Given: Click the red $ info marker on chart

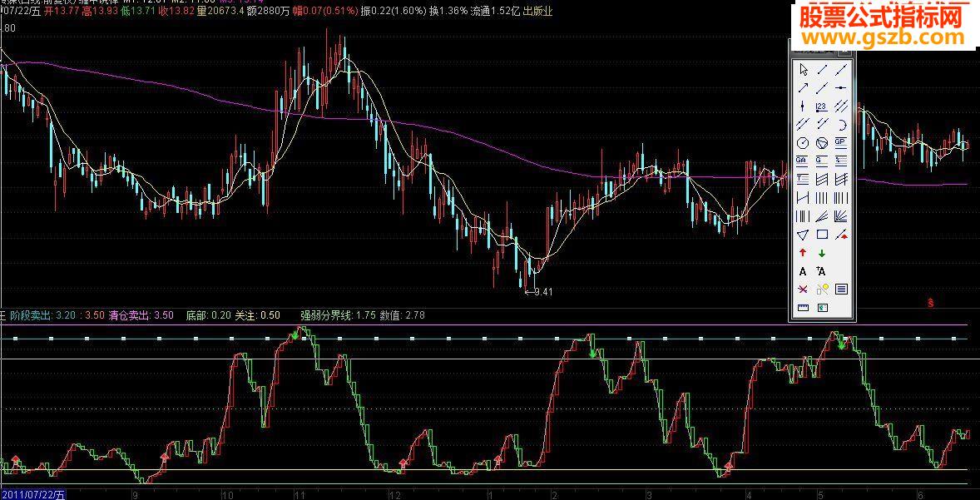Looking at the screenshot, I should pyautogui.click(x=930, y=303).
